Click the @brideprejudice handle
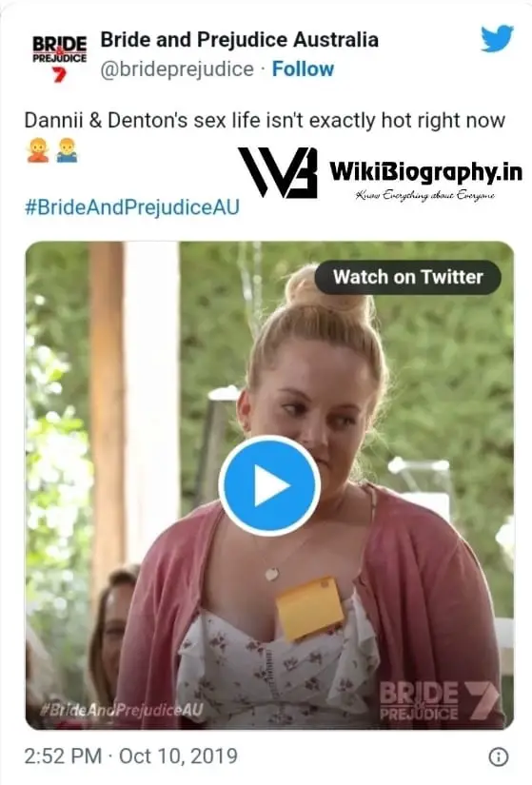 tap(177, 69)
